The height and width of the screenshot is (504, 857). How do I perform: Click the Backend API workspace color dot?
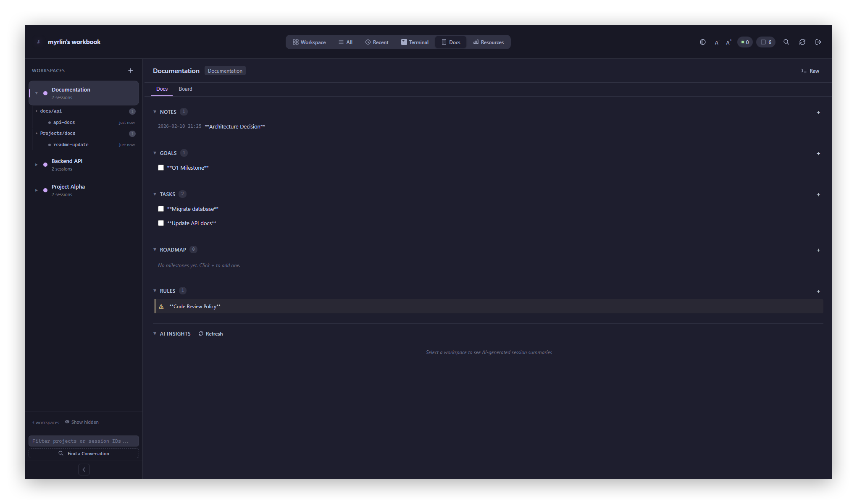point(45,165)
